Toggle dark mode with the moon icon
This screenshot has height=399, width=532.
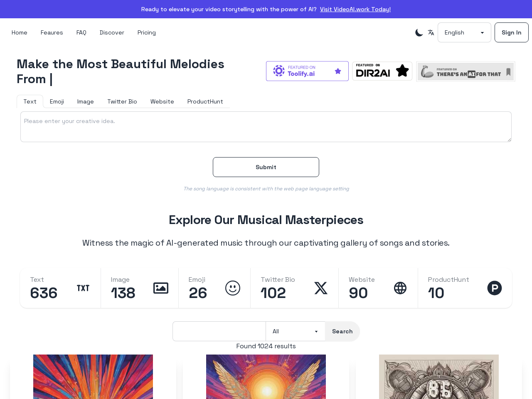(x=419, y=32)
